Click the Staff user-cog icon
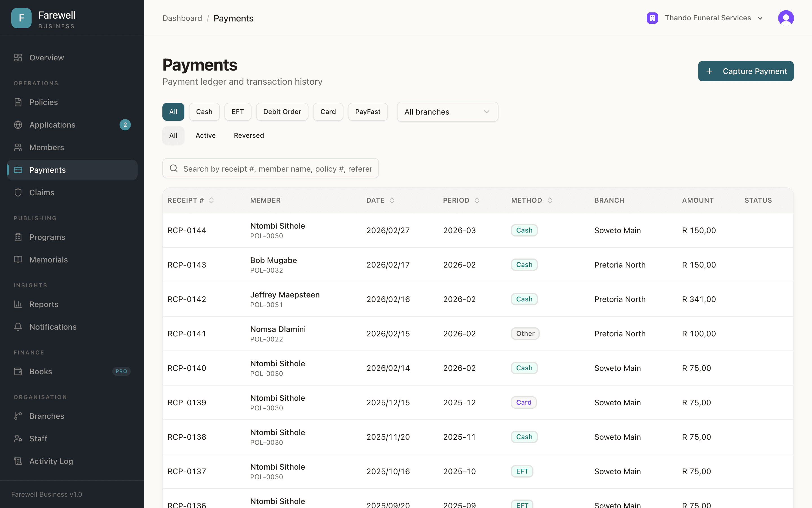Image resolution: width=812 pixels, height=508 pixels. [18, 439]
